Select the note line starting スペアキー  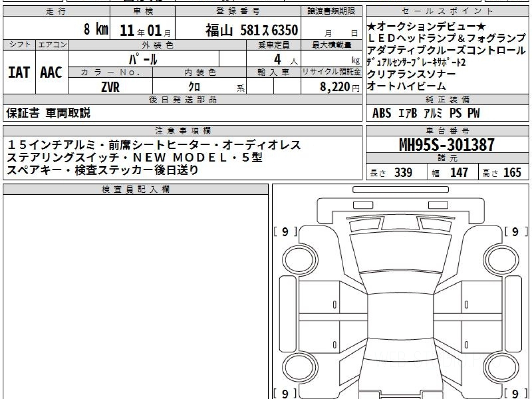102,169
